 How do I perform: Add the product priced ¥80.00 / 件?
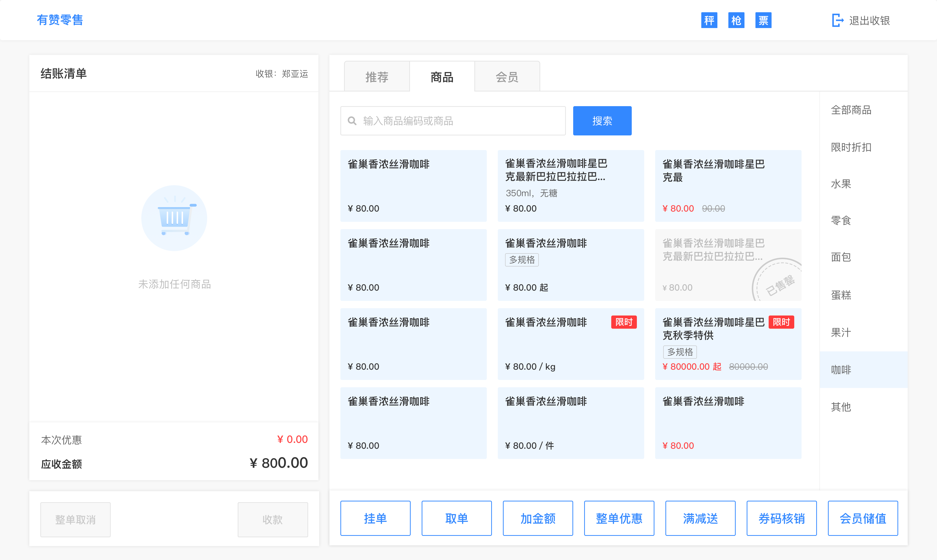pos(570,423)
